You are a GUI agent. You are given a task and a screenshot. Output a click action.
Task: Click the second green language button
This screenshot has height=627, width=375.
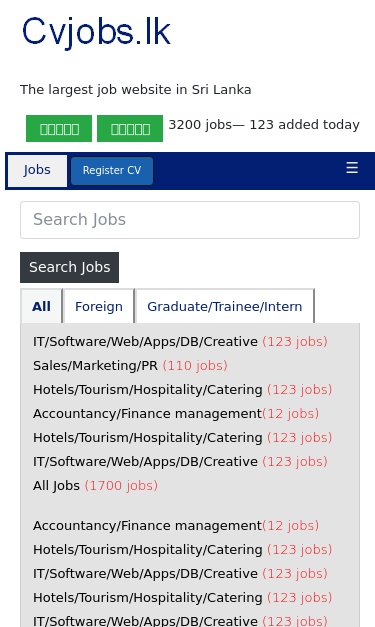pos(130,128)
